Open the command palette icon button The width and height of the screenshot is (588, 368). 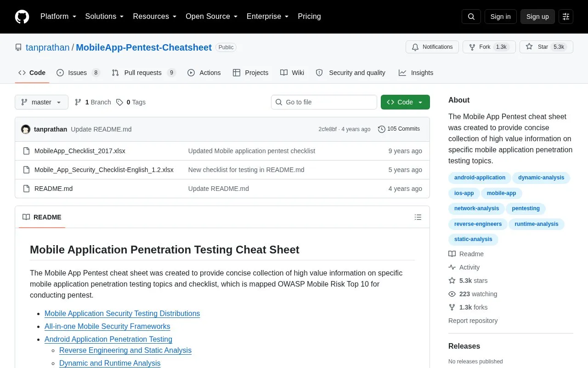(566, 17)
